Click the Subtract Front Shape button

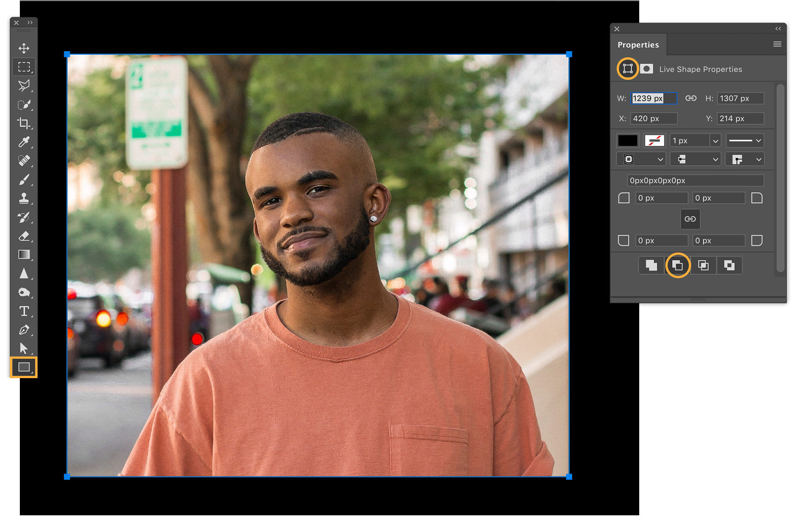click(678, 265)
